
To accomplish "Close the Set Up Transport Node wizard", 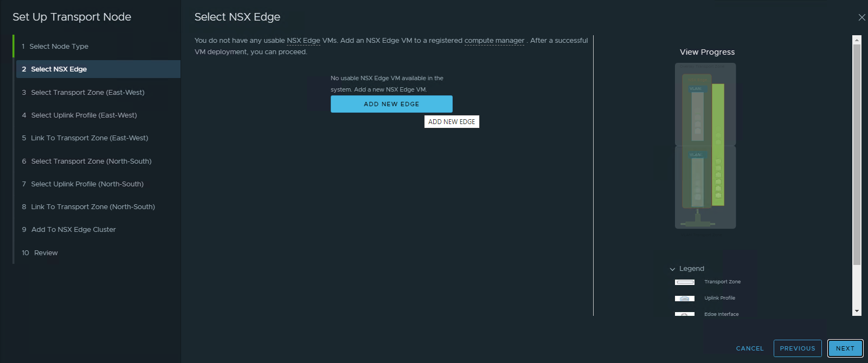I will (x=861, y=17).
